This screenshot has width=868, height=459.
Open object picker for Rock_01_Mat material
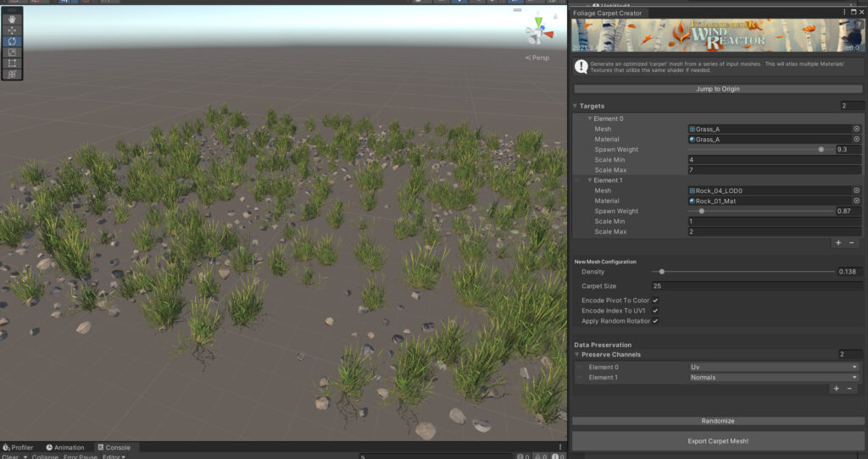point(856,201)
